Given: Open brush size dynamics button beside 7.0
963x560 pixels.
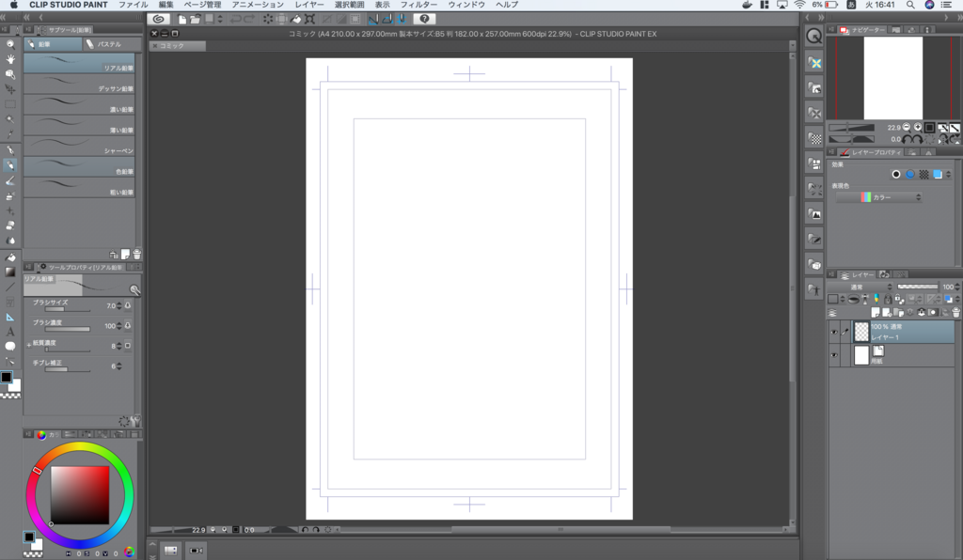Looking at the screenshot, I should [128, 305].
